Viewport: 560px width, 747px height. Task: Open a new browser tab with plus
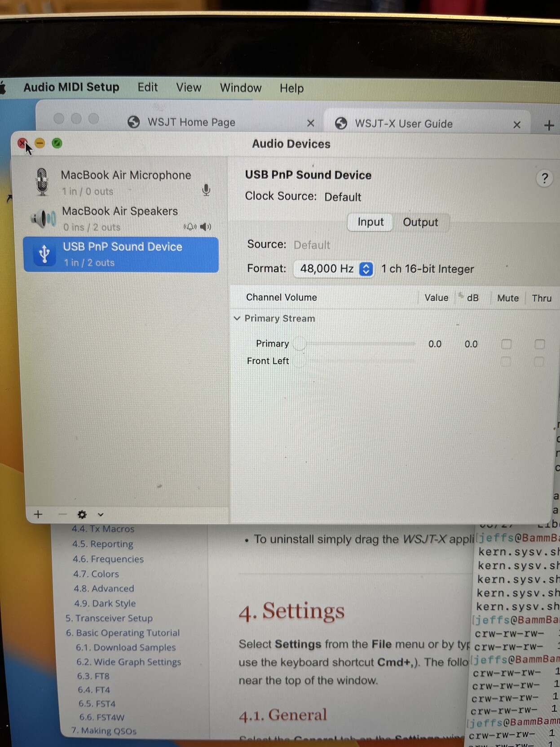(549, 125)
